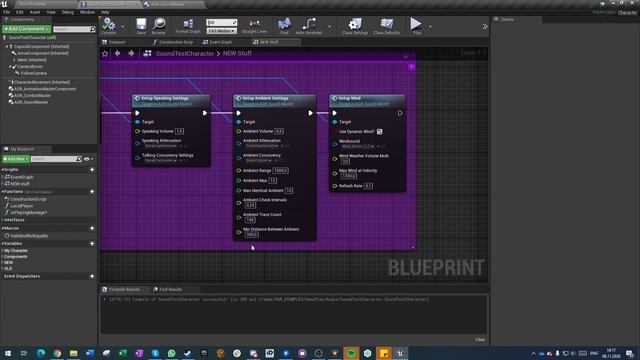Open the Asset menu
This screenshot has height=360, width=640.
(x=35, y=12)
